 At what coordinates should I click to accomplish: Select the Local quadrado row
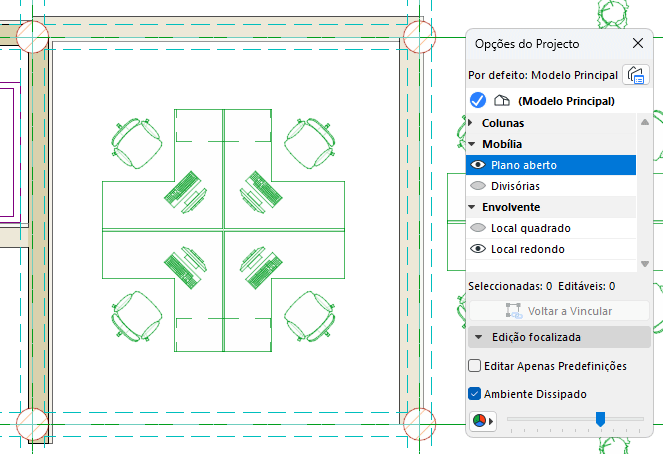pyautogui.click(x=551, y=228)
